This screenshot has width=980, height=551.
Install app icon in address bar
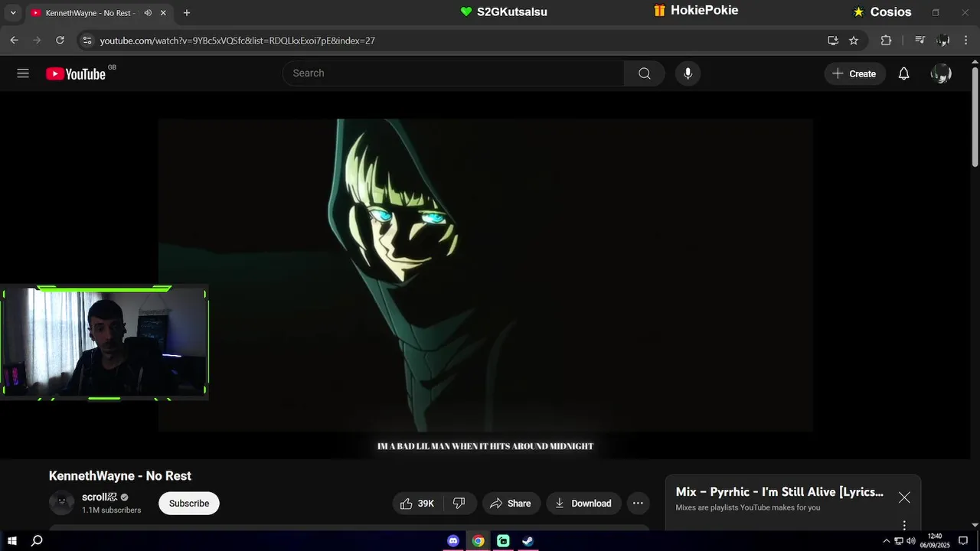pos(833,41)
